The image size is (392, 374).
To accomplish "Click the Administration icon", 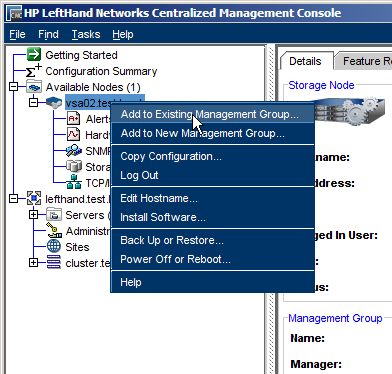I will click(54, 230).
